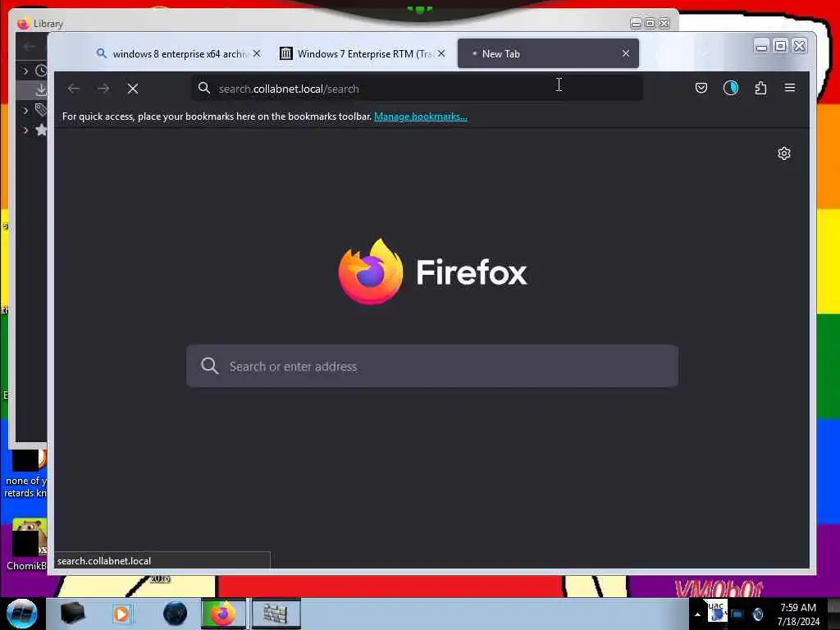The image size is (840, 630).
Task: Launch Windows Media Player from taskbar
Action: [x=121, y=614]
